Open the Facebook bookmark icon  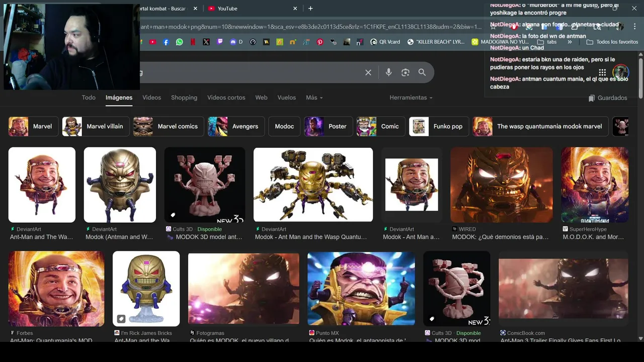pyautogui.click(x=166, y=42)
